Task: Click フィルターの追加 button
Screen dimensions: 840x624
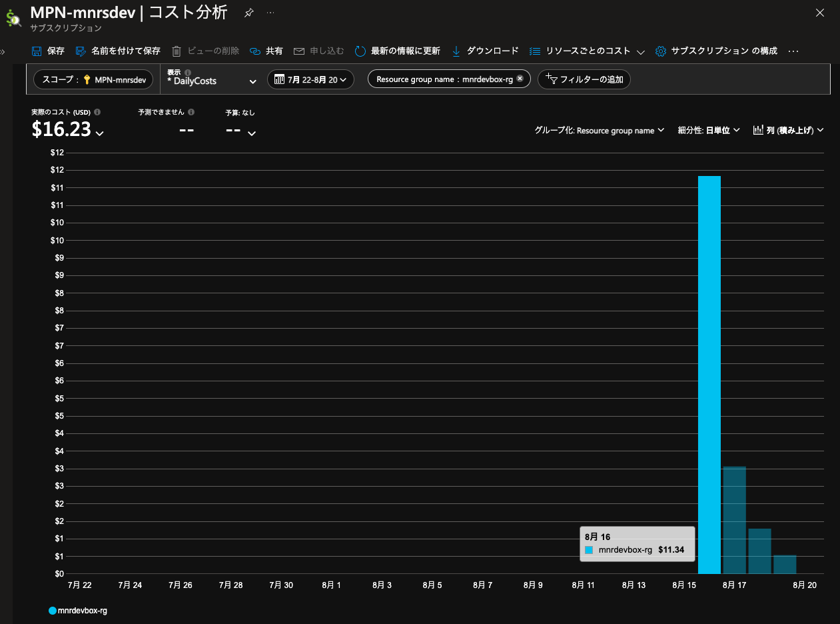Action: pos(584,79)
